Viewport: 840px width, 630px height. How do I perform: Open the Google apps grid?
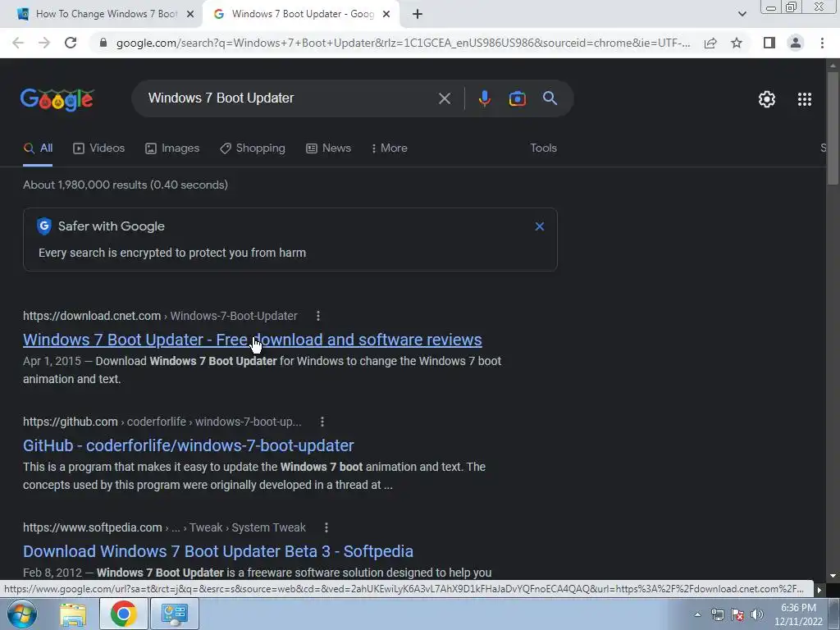[x=805, y=99]
